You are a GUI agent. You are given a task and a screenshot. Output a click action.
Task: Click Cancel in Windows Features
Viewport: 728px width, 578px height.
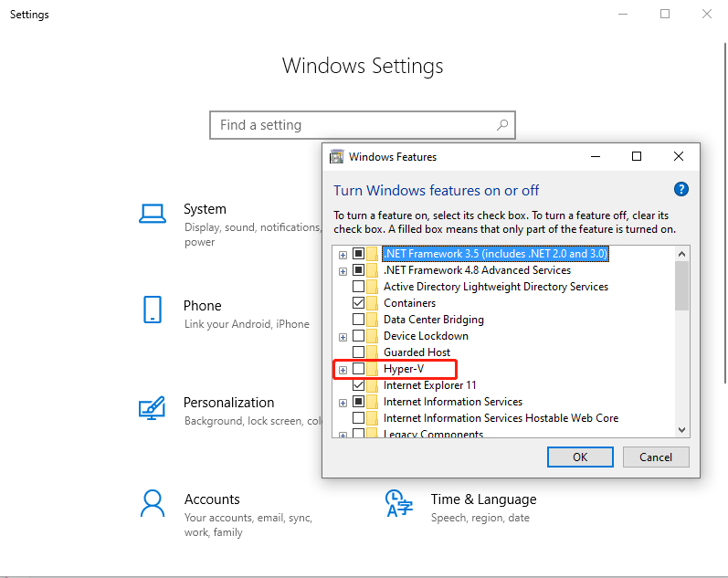coord(656,457)
